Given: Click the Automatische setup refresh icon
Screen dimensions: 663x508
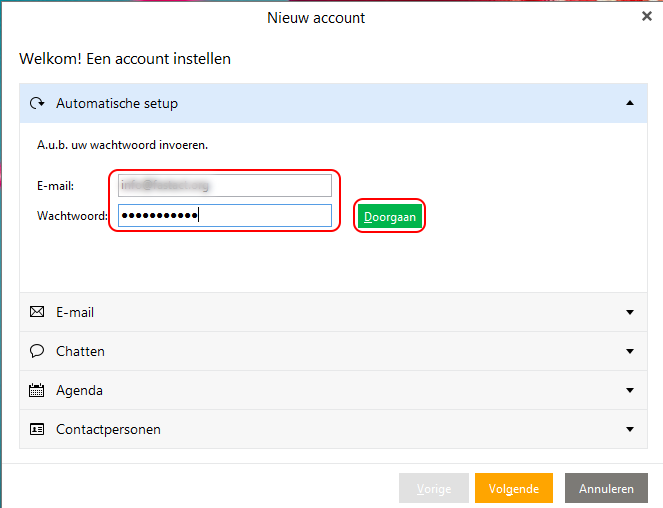Looking at the screenshot, I should click(x=37, y=103).
